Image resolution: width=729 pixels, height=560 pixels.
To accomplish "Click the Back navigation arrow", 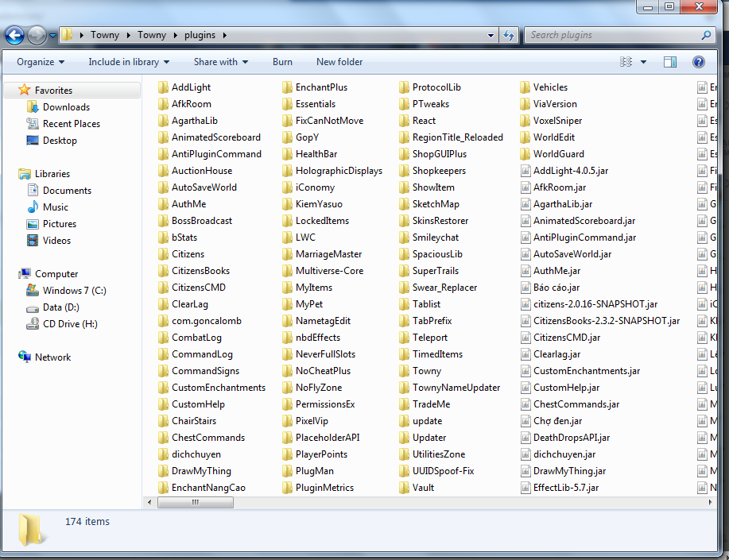I will [15, 35].
